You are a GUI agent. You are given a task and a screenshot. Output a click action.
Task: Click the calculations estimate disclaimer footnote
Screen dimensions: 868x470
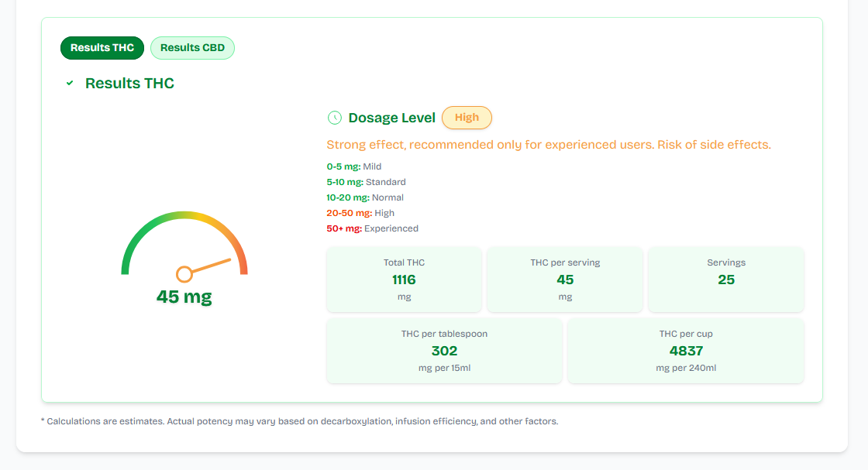coord(299,422)
